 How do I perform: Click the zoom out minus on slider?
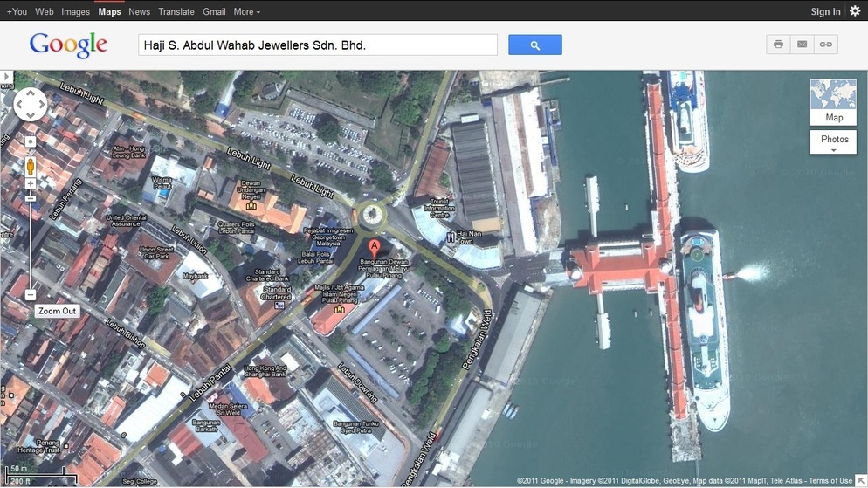31,295
